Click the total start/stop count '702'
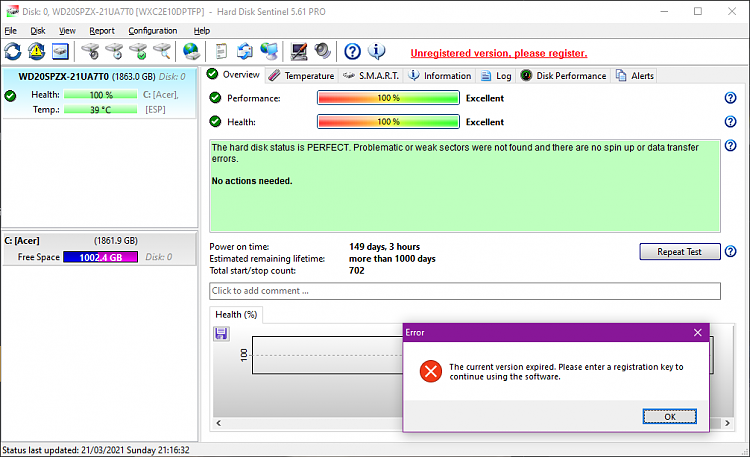Image resolution: width=750 pixels, height=457 pixels. coord(357,270)
